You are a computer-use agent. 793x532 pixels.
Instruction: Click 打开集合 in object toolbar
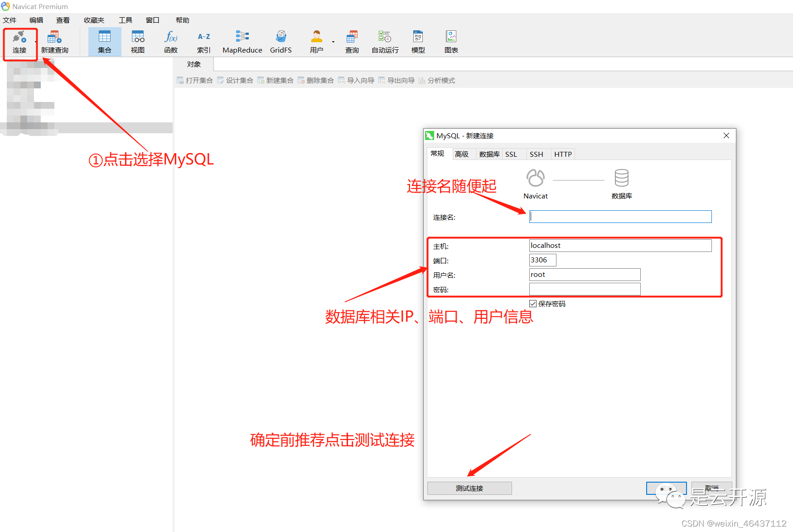pyautogui.click(x=195, y=80)
